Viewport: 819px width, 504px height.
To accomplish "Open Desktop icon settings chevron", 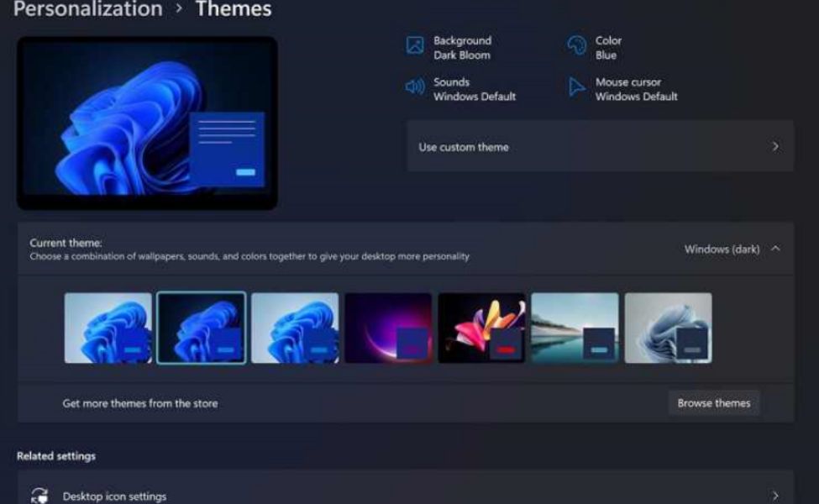I will 775,495.
